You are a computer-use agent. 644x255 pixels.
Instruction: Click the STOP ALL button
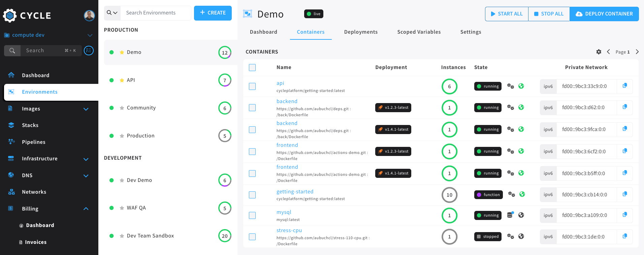[x=549, y=14]
